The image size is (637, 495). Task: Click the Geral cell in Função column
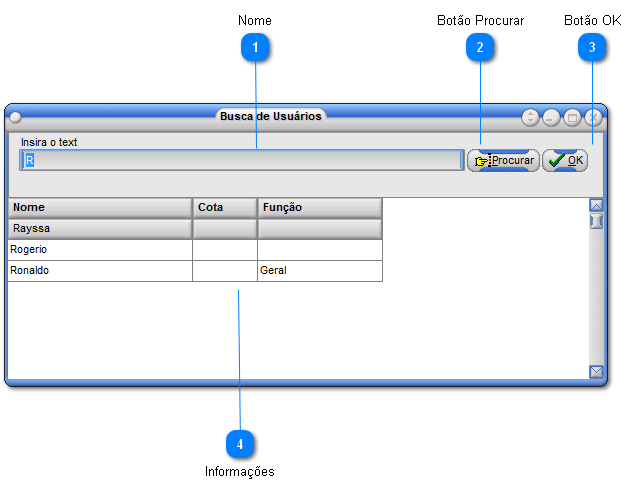coord(273,271)
